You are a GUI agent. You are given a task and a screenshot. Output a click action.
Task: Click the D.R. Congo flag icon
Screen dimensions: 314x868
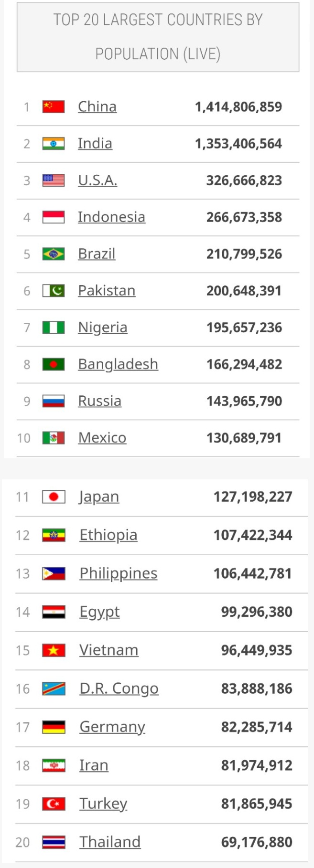[x=54, y=689]
